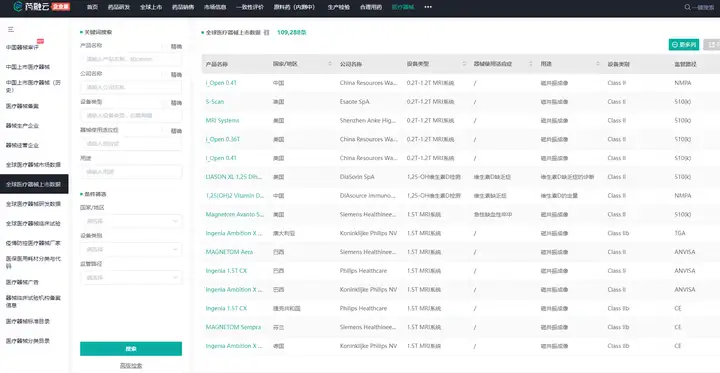Focus the 产品名称 input field

(131, 59)
